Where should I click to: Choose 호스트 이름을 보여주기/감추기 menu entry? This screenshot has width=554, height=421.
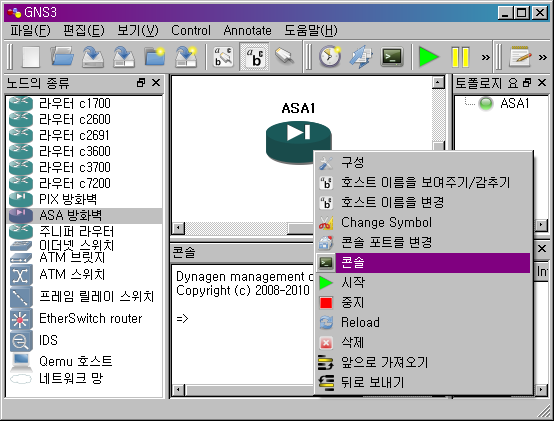coord(423,183)
